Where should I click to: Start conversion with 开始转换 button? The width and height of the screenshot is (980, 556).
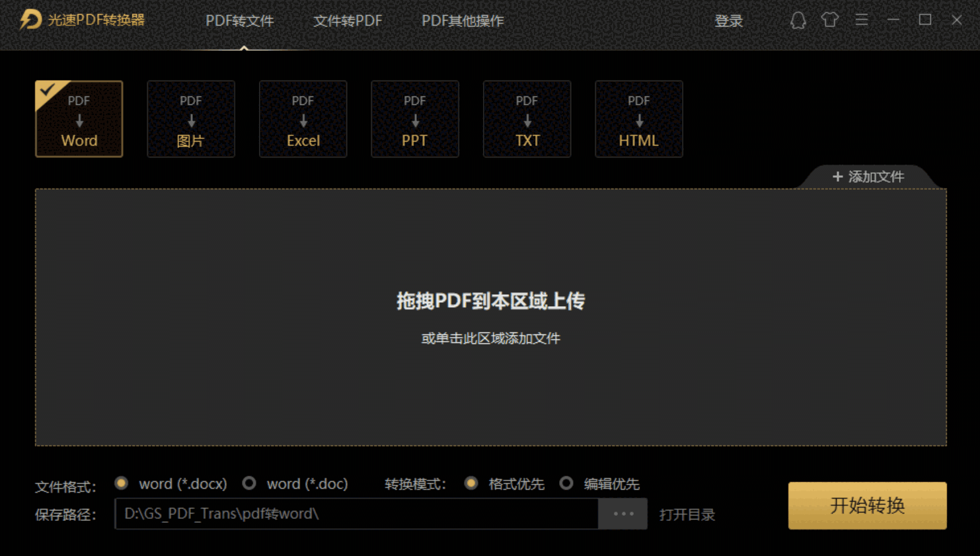tap(868, 506)
